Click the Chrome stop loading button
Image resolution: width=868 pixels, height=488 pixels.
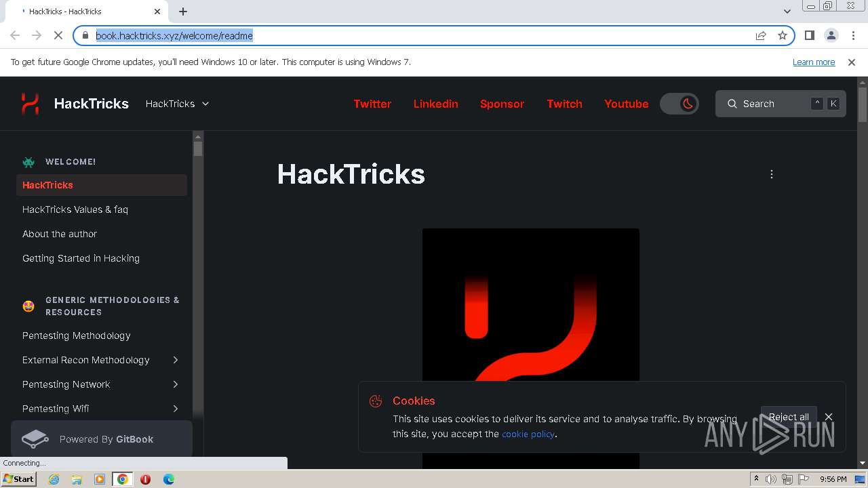(58, 35)
